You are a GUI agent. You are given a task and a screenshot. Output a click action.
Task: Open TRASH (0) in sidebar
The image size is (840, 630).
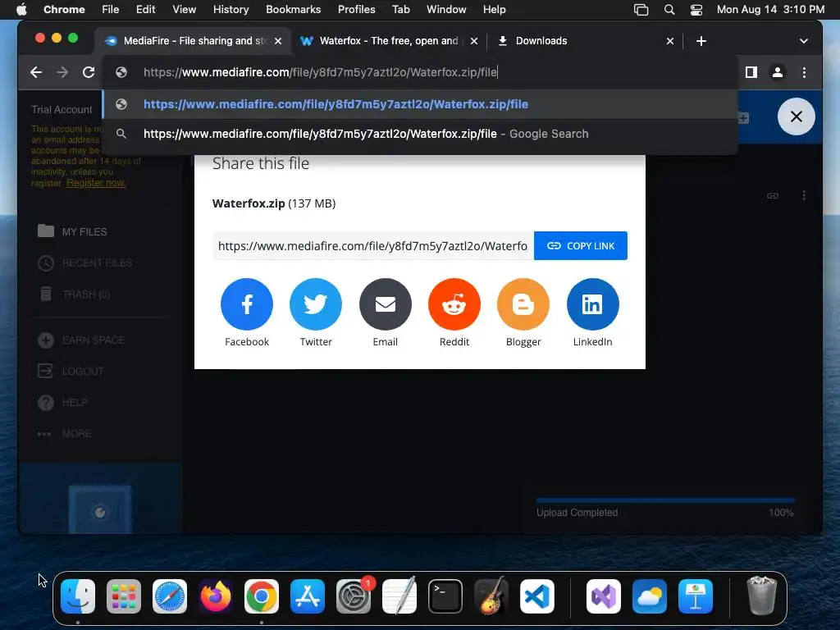tap(74, 294)
